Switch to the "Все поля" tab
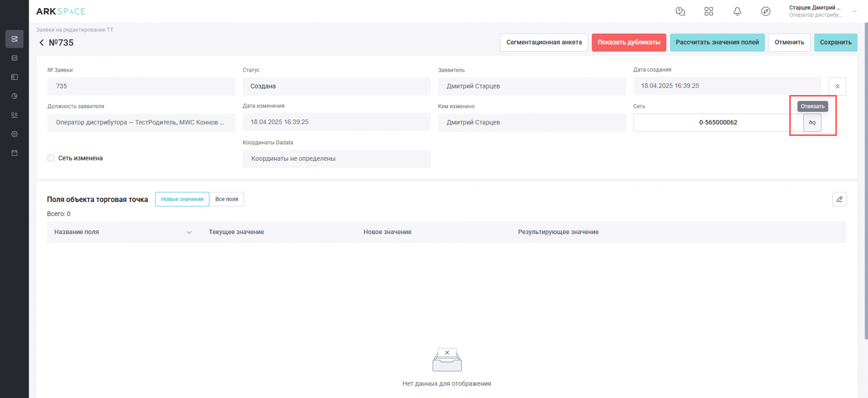This screenshot has width=868, height=398. click(227, 199)
